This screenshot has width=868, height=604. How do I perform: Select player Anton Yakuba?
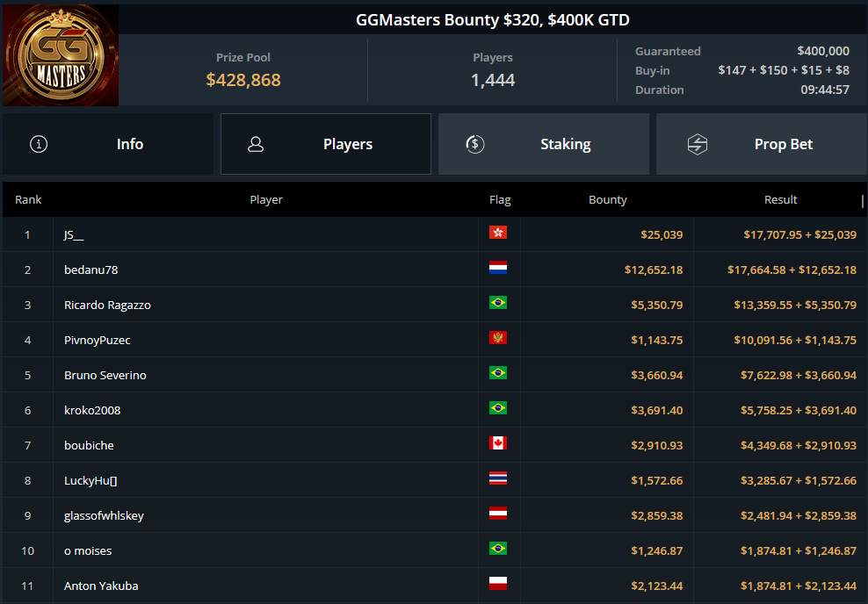101,586
